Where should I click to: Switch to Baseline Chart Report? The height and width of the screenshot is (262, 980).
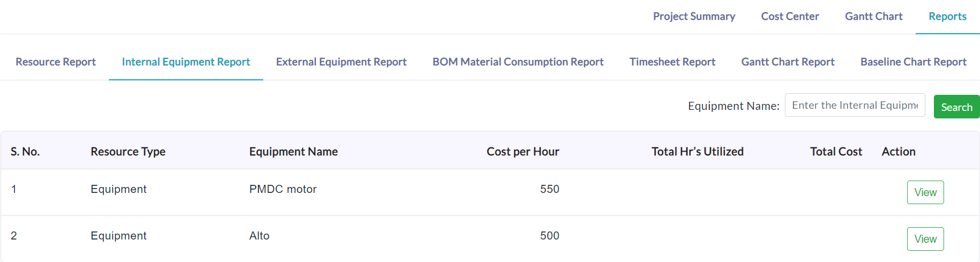(913, 62)
